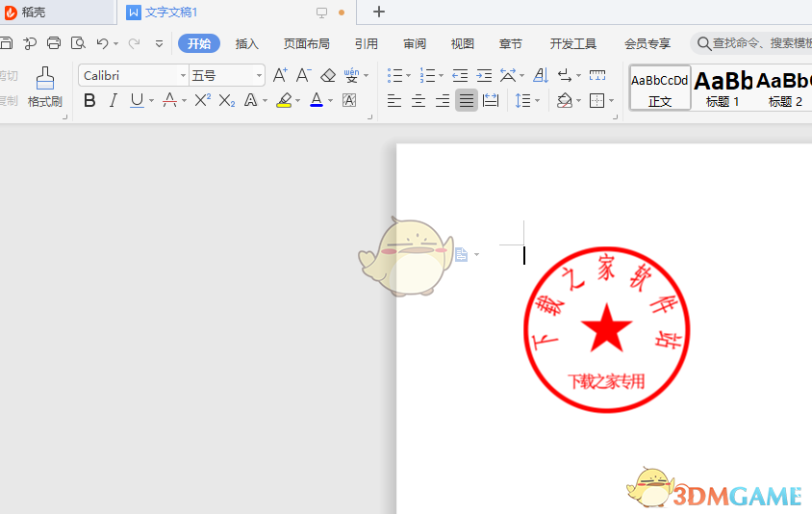Screen dimensions: 812x514
Task: Click the show/hide ruler tab-stops icon
Action: [597, 76]
